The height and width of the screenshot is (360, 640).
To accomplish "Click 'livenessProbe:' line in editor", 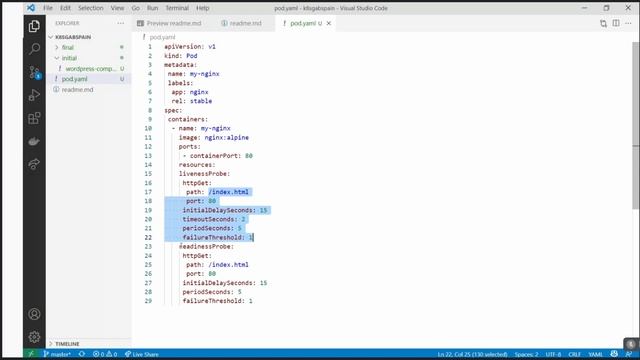I will tap(204, 174).
